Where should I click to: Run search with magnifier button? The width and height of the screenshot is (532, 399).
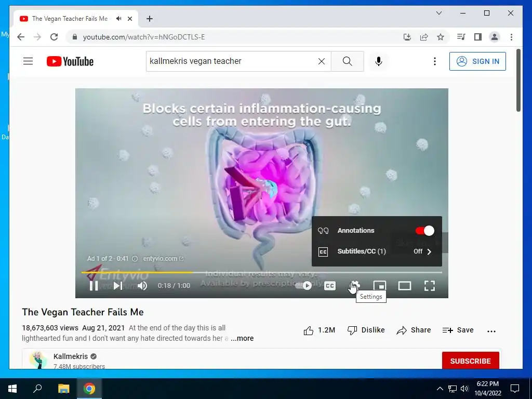(x=348, y=61)
